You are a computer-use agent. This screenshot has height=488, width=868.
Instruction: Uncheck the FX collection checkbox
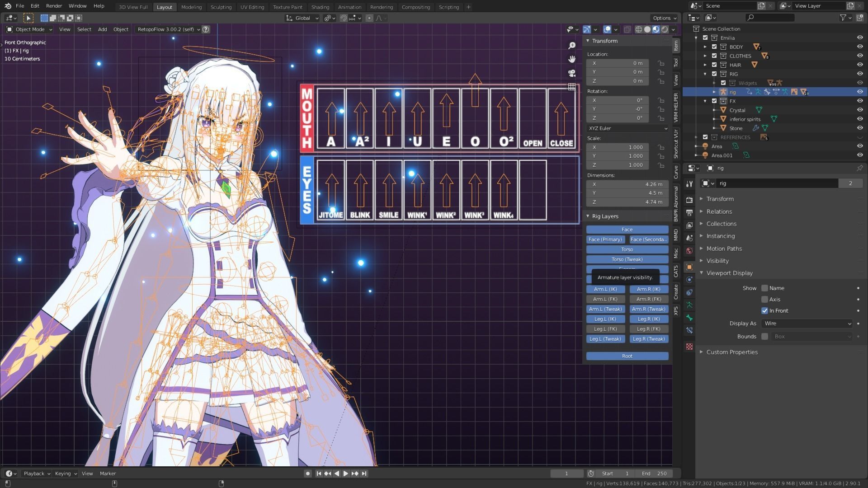[x=714, y=101]
